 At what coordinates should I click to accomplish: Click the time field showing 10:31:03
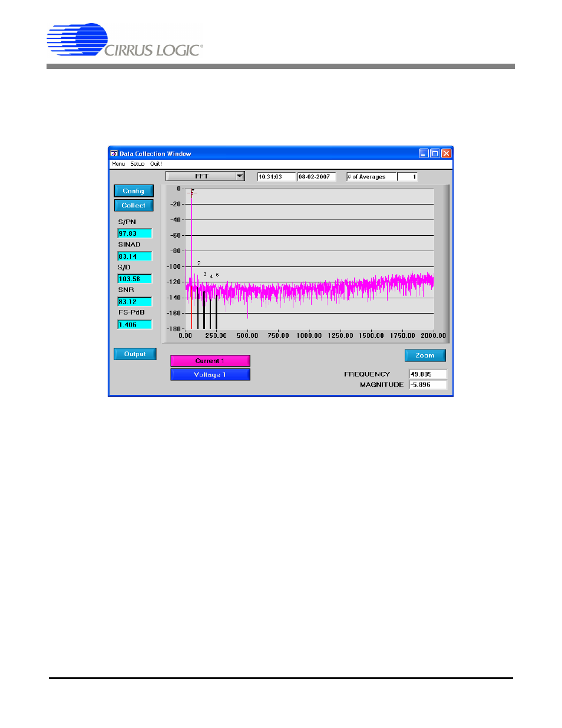pyautogui.click(x=276, y=177)
